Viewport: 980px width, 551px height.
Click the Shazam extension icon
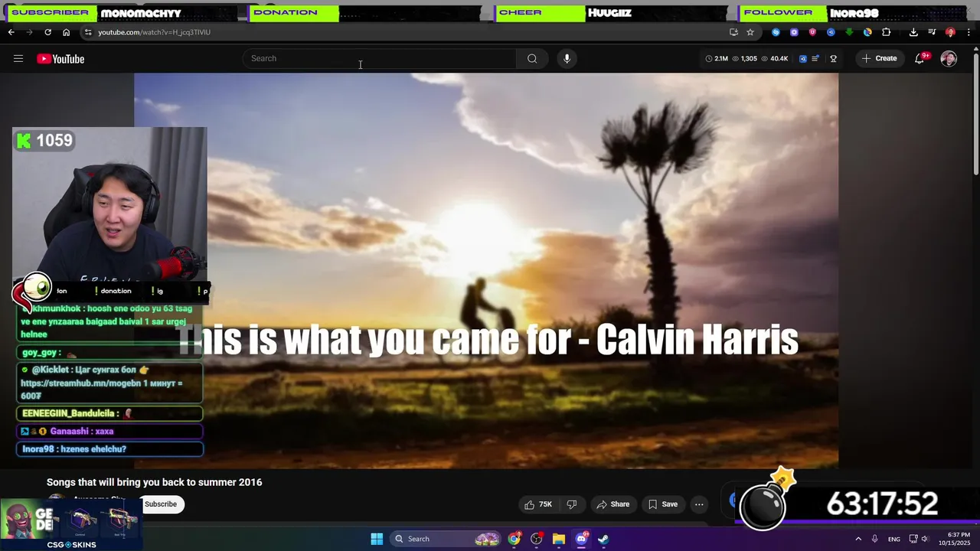click(776, 32)
